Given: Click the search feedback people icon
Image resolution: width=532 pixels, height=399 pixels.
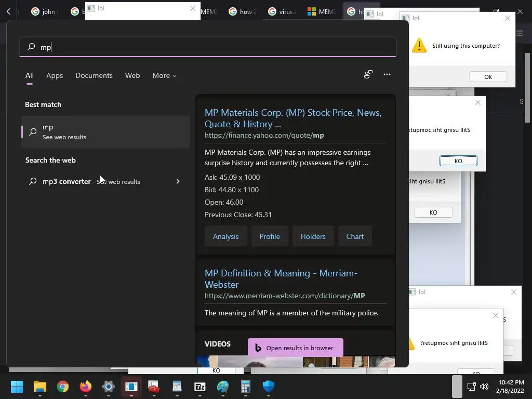Looking at the screenshot, I should pyautogui.click(x=368, y=74).
